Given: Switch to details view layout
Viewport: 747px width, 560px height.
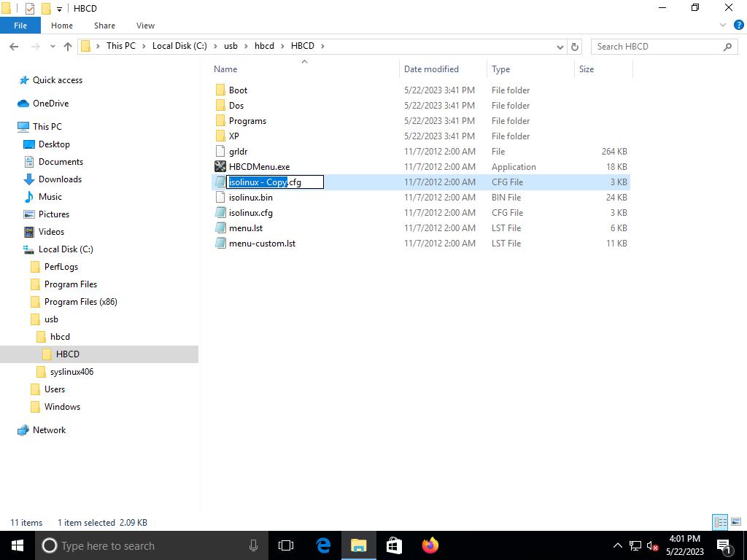Looking at the screenshot, I should [x=720, y=522].
